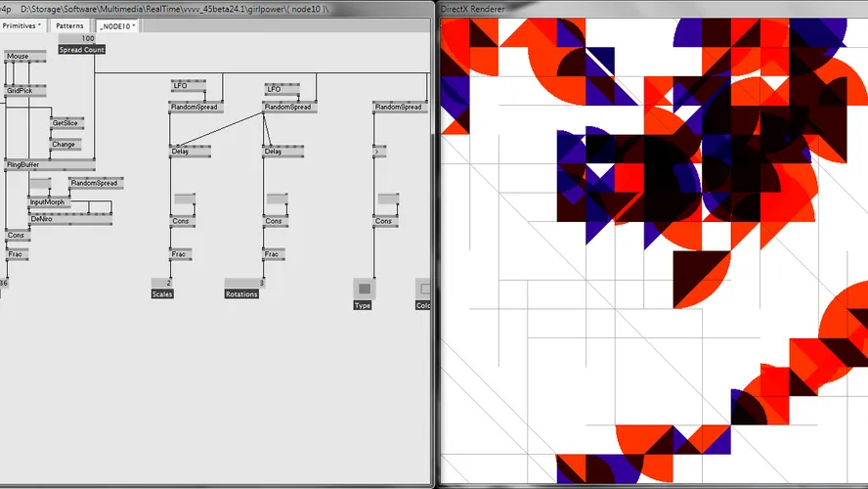
Task: Select the Delay node in the Rotations chain
Action: coord(273,152)
